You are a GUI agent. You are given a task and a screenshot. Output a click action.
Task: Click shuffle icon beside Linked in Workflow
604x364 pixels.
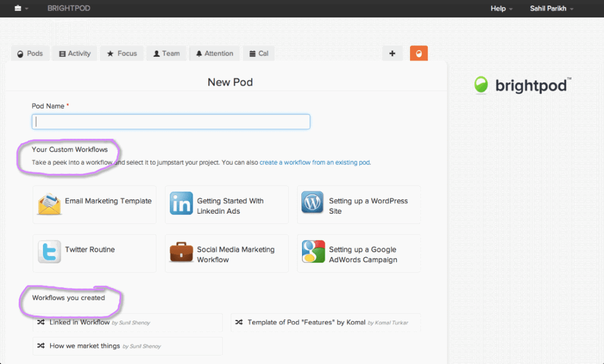[x=41, y=322]
